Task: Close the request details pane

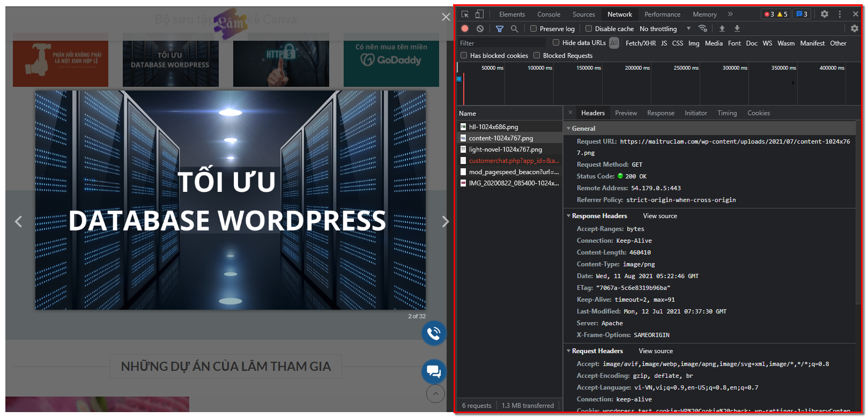Action: coord(570,113)
